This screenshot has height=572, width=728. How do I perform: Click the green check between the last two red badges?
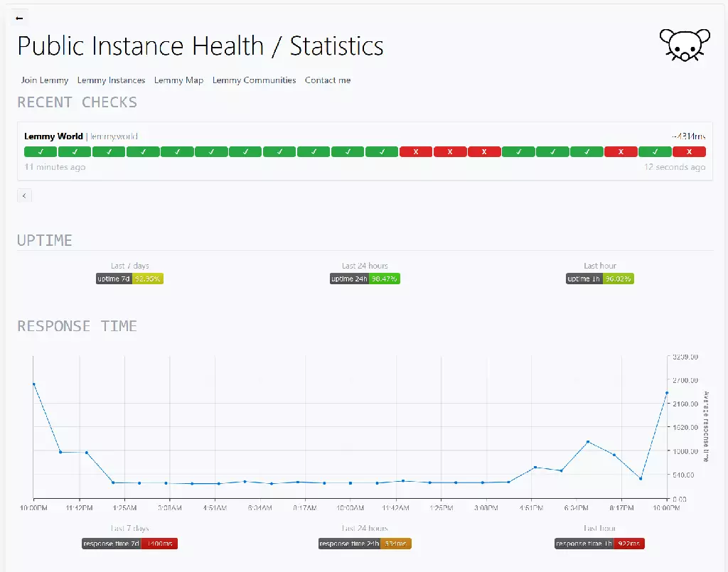[x=655, y=151]
